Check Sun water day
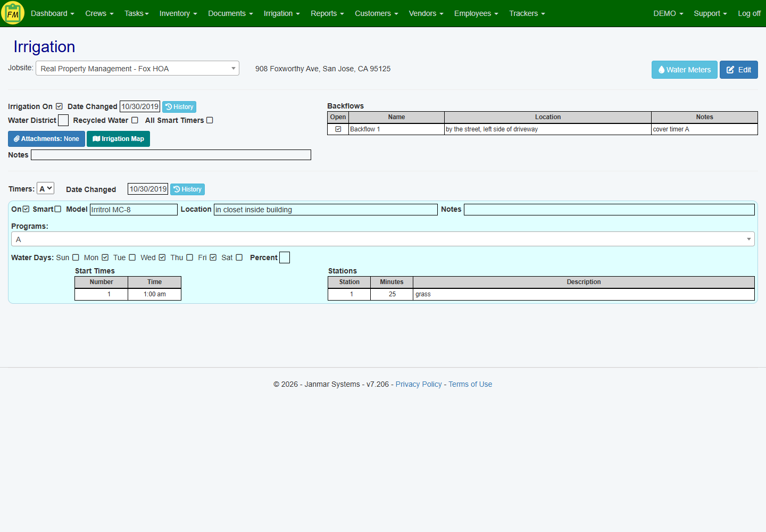Screen dimensions: 766x532 point(76,257)
